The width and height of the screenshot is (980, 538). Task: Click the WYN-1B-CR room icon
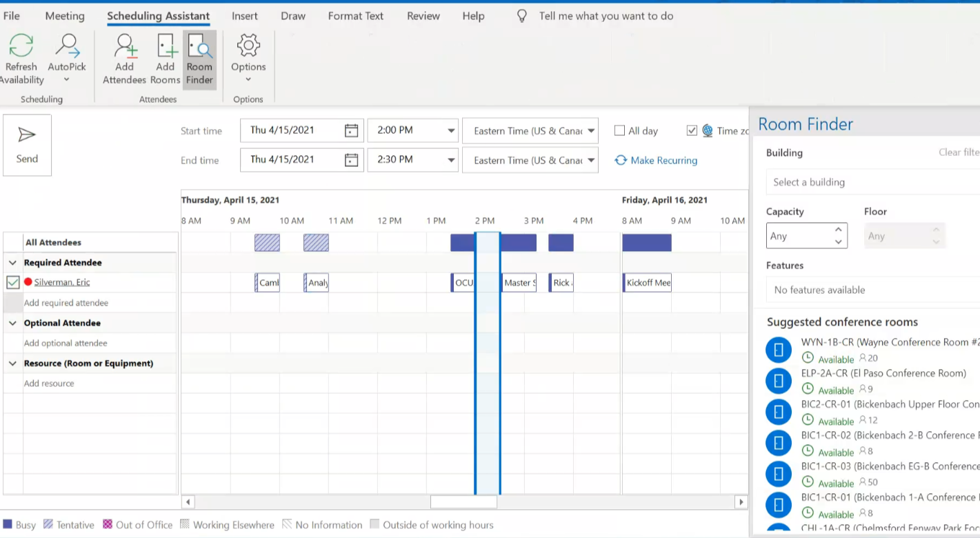[778, 350]
